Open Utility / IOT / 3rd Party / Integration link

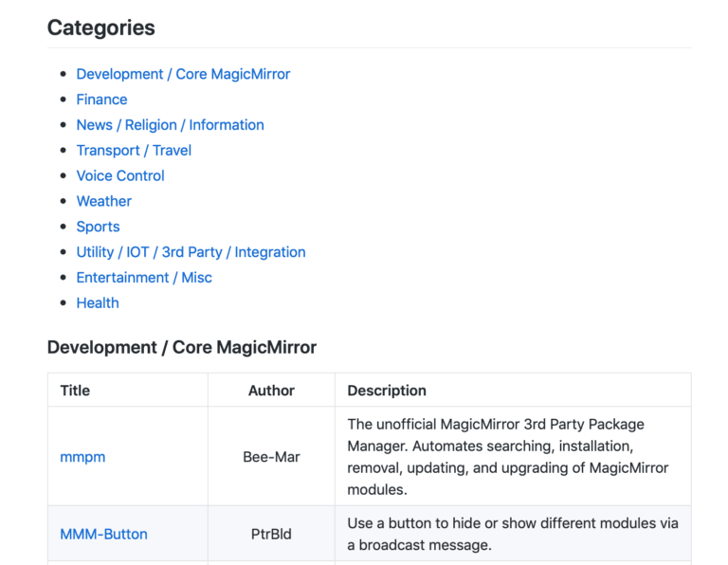click(x=191, y=252)
